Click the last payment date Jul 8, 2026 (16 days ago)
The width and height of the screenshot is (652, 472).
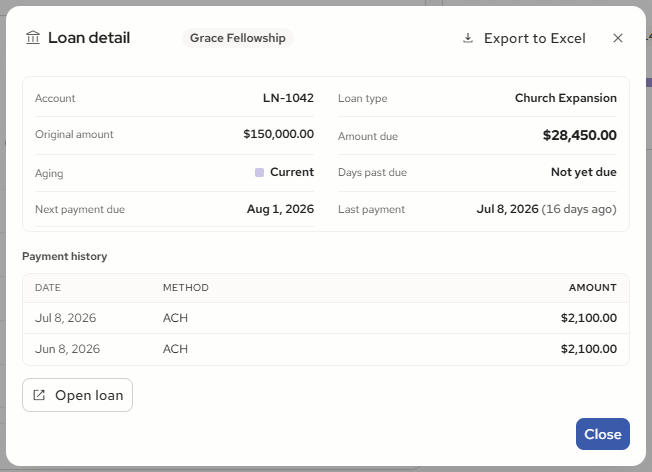(x=547, y=209)
